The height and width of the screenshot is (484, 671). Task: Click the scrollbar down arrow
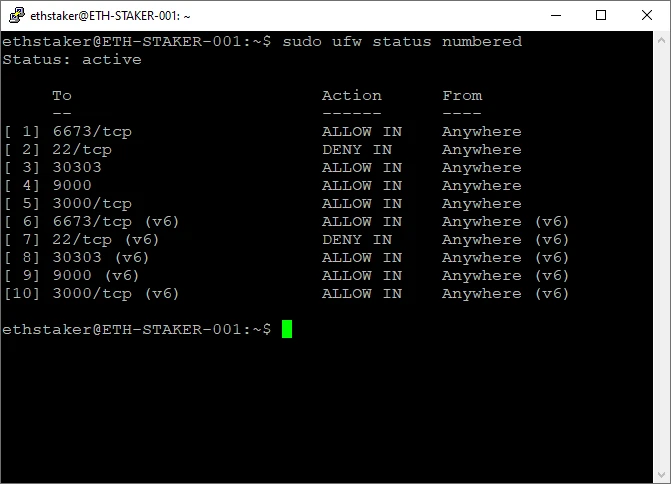661,475
